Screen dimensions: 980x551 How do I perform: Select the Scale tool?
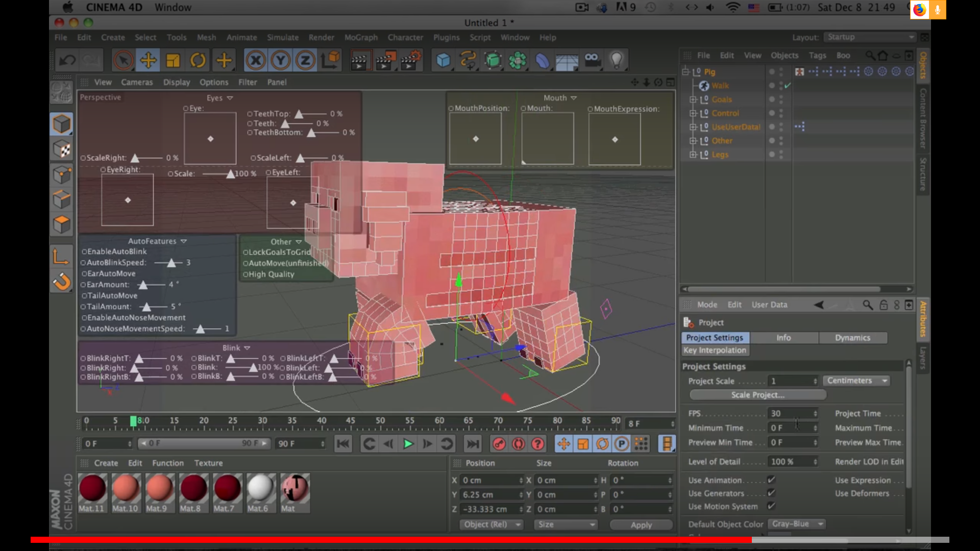click(x=173, y=60)
